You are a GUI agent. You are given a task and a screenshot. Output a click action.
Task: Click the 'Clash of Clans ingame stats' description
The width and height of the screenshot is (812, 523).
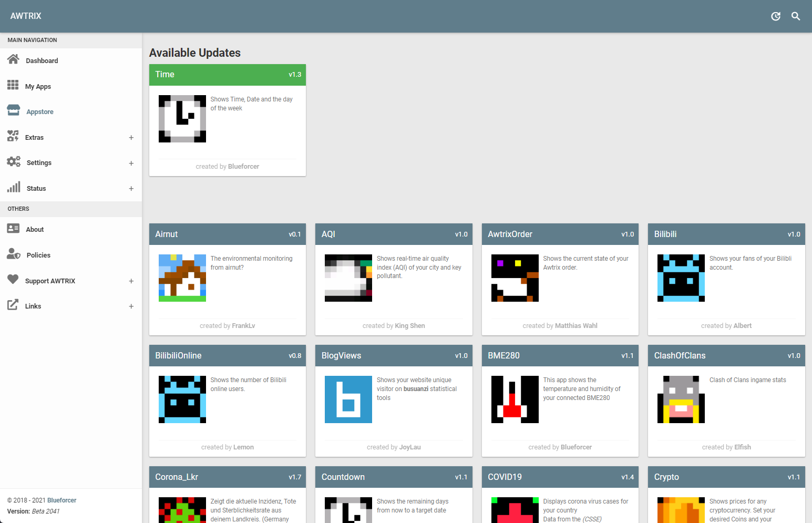tap(748, 380)
